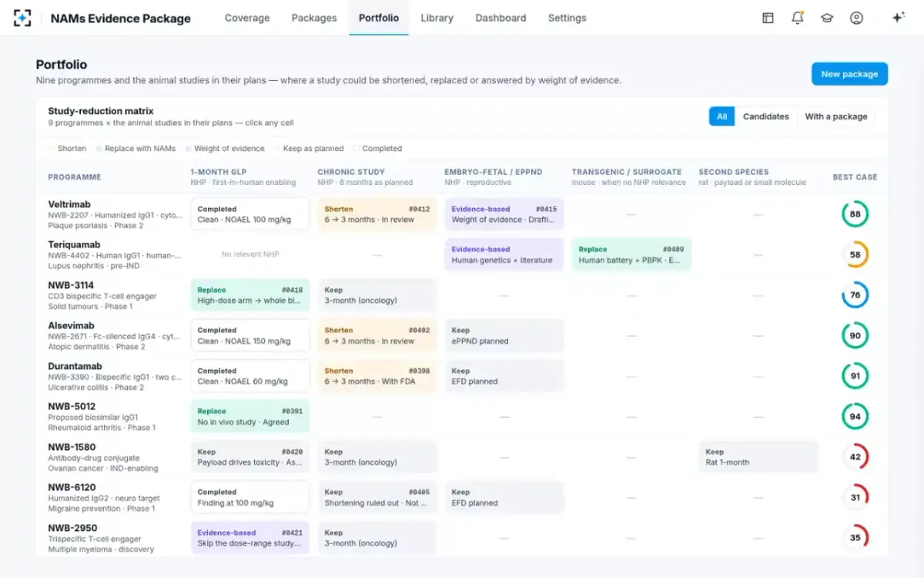Click the Shorten legend item

click(x=68, y=149)
